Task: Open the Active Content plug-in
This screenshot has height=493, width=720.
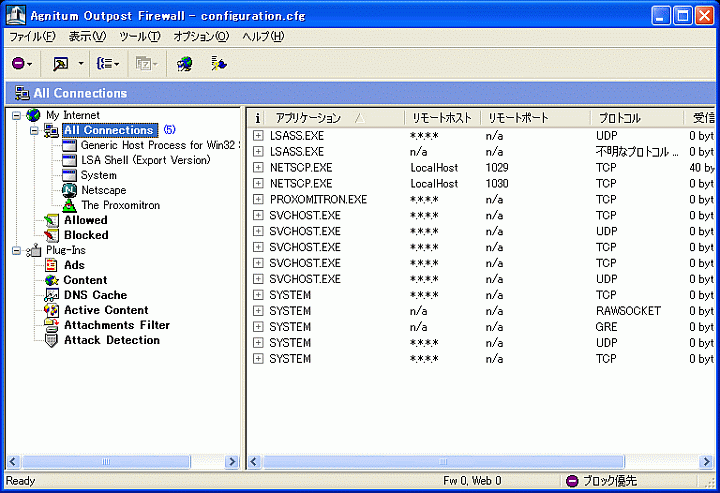Action: pos(106,310)
